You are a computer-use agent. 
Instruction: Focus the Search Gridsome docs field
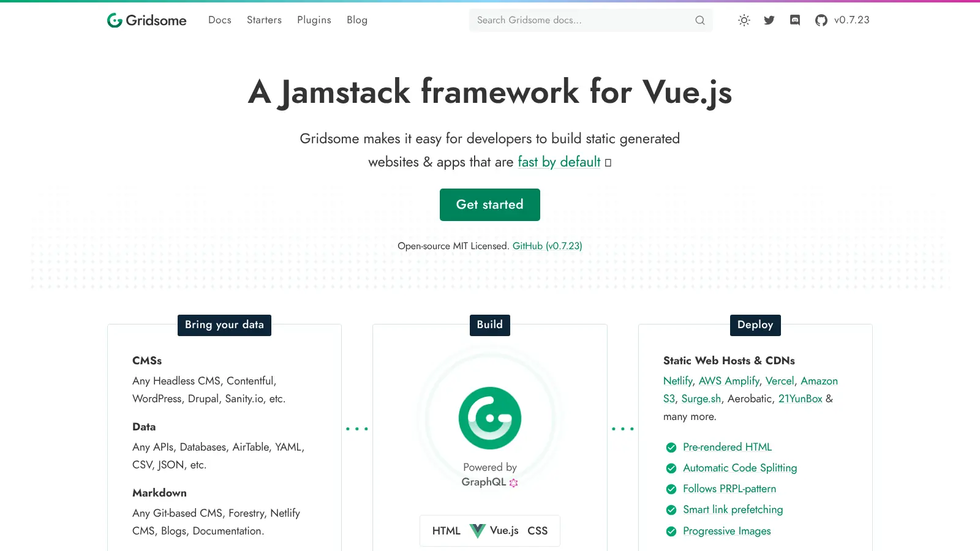tap(591, 20)
